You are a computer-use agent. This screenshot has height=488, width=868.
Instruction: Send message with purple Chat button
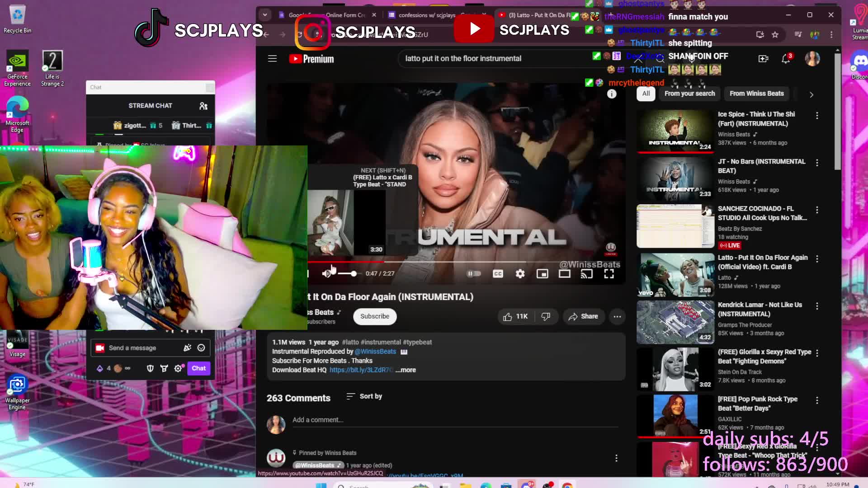click(x=198, y=368)
